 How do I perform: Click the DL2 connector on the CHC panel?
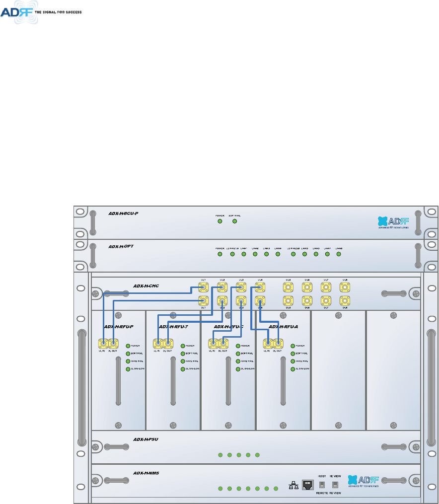click(222, 301)
